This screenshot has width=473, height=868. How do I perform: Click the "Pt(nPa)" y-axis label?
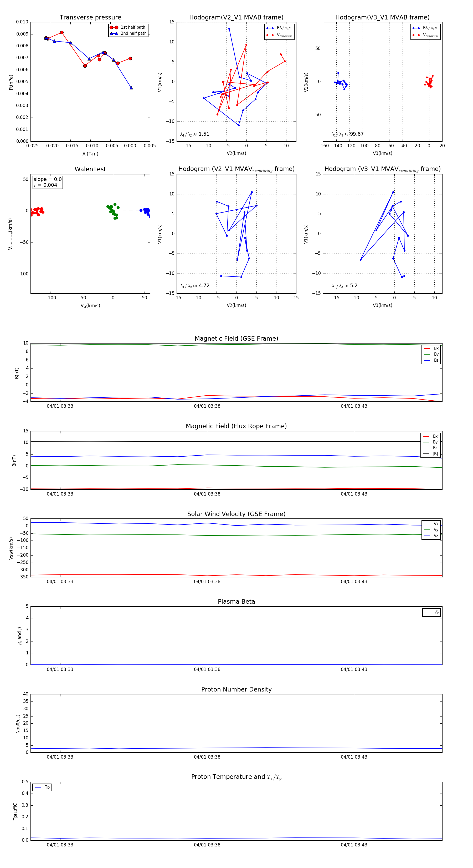[x=11, y=82]
